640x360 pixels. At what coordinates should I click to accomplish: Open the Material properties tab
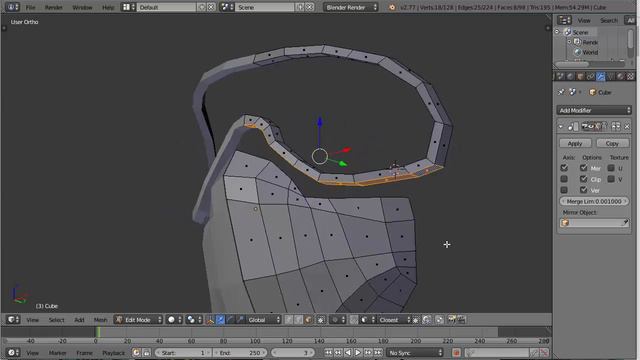point(620,76)
